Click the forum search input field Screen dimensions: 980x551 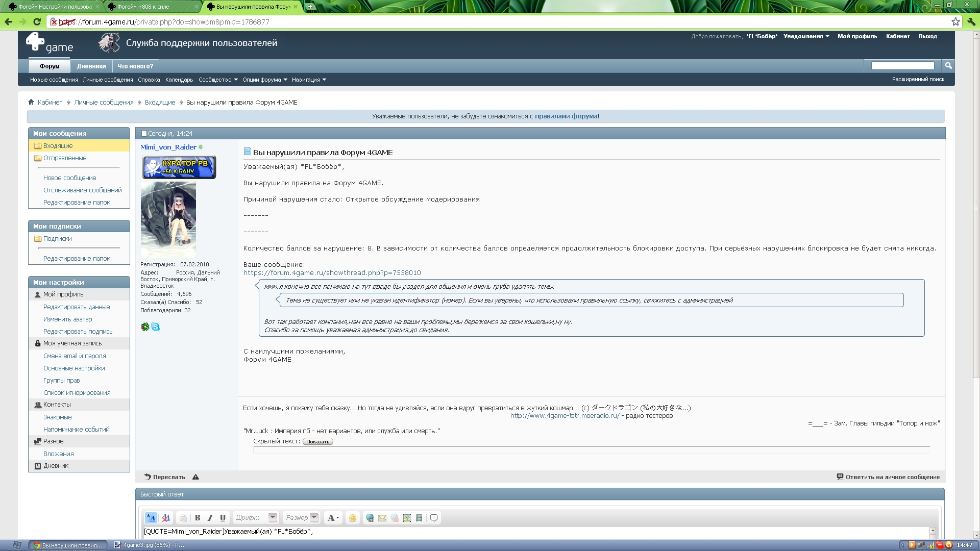pyautogui.click(x=902, y=66)
